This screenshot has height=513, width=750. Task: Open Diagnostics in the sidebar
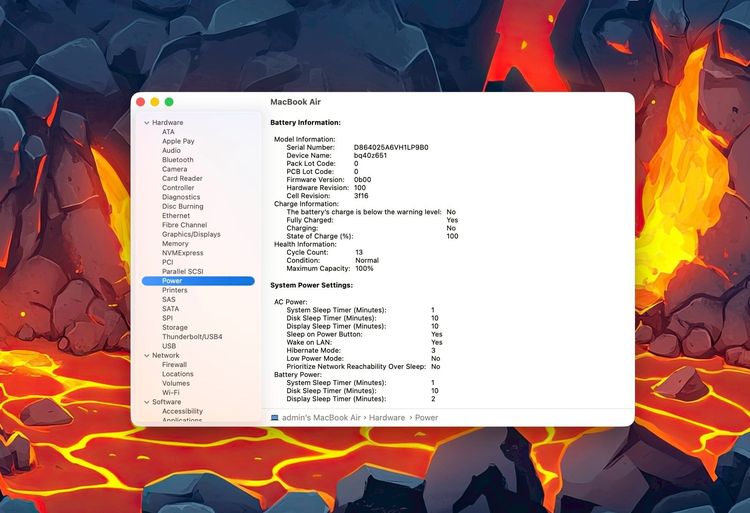pyautogui.click(x=181, y=197)
